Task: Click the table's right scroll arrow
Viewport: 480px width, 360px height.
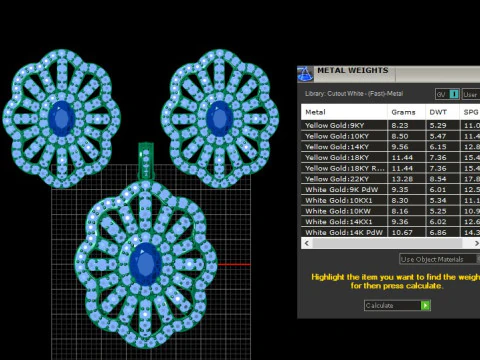Action: click(476, 243)
